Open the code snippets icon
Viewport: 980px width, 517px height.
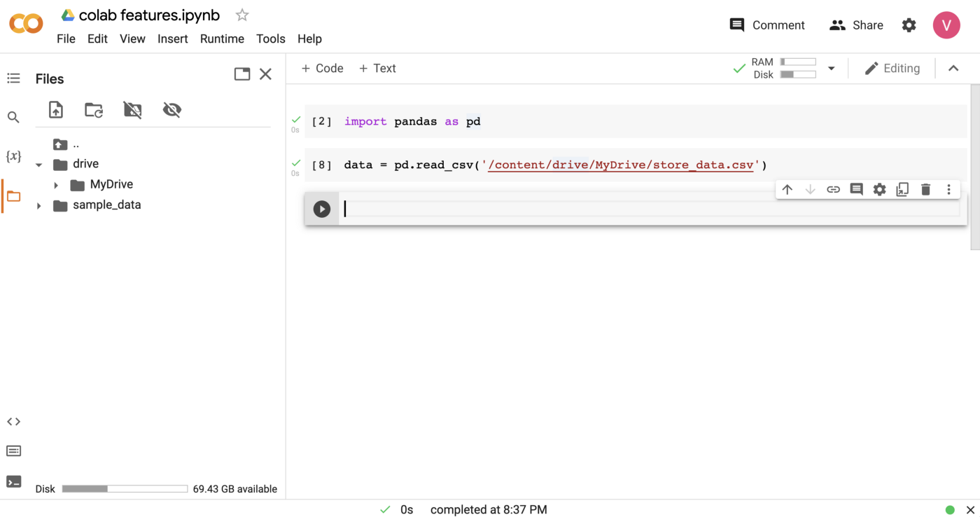point(13,421)
